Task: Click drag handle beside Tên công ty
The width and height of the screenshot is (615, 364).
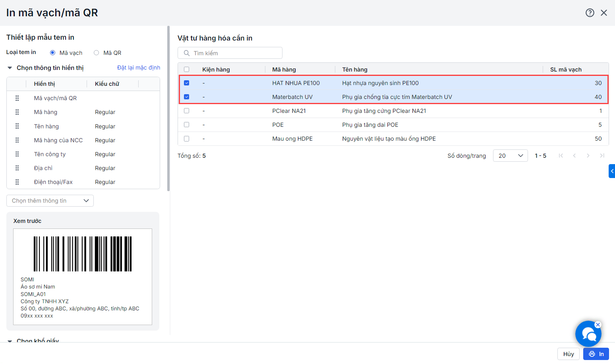Action: click(17, 154)
